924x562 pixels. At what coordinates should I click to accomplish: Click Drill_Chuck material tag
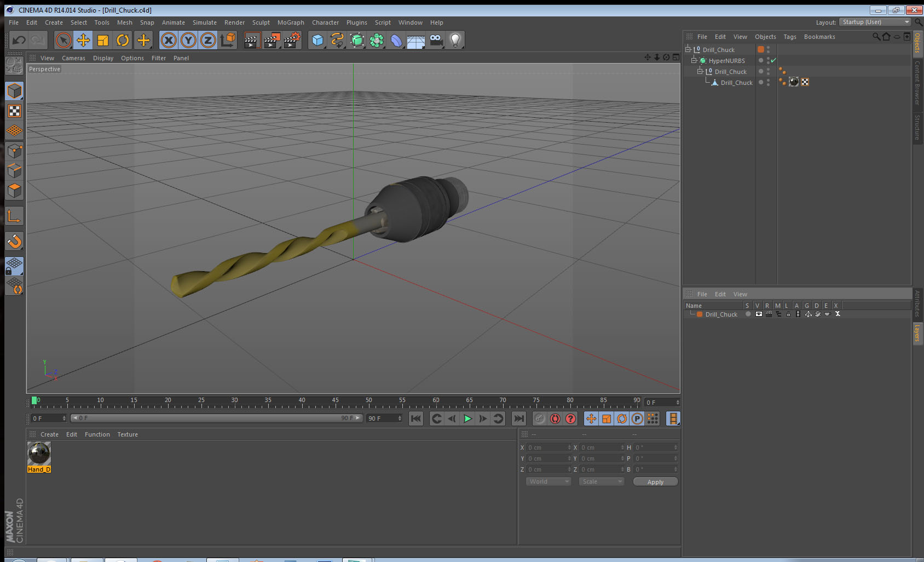[x=794, y=82]
